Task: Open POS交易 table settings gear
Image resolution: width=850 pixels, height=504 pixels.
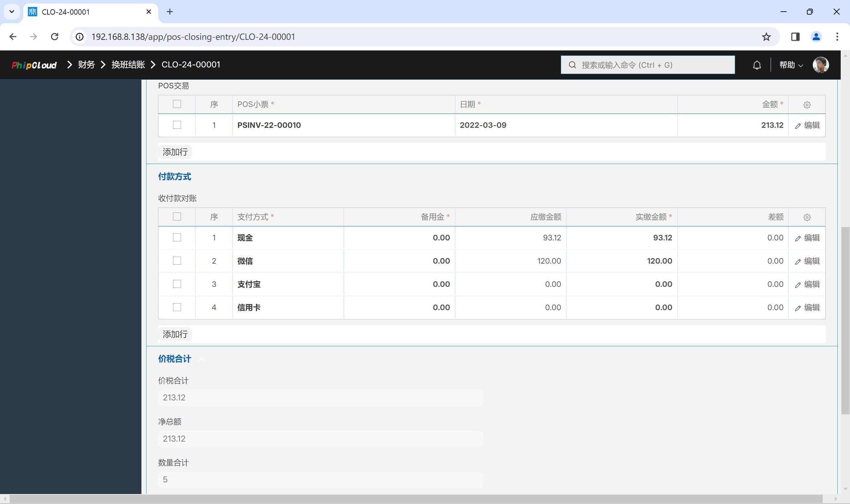Action: coord(807,105)
